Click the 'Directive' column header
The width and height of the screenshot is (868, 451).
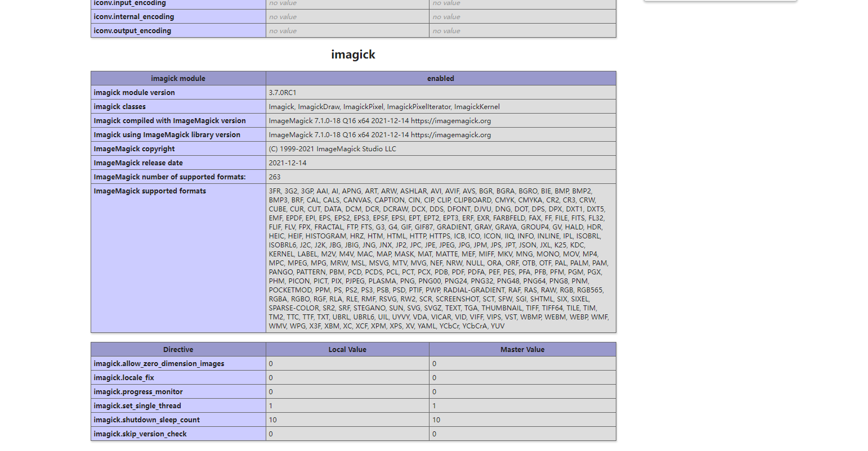[x=178, y=350]
